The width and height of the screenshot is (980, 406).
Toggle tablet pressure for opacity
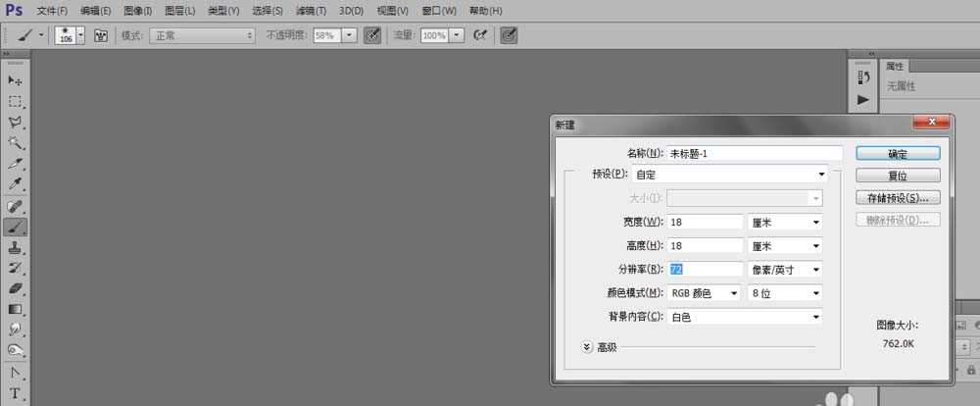click(372, 35)
